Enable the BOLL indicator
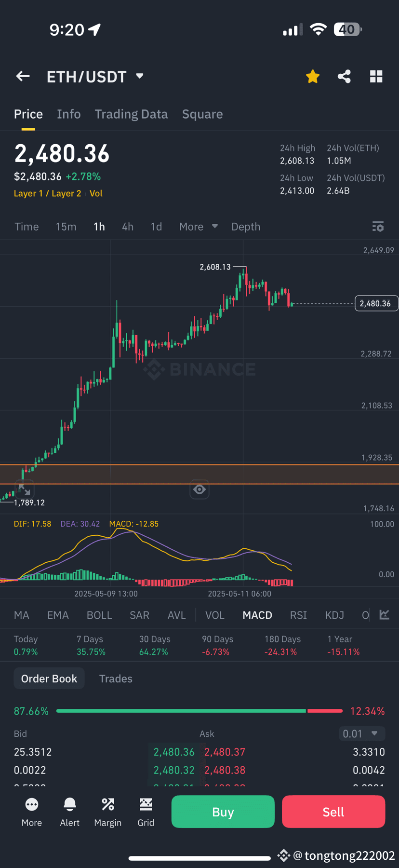The width and height of the screenshot is (399, 868). [99, 615]
